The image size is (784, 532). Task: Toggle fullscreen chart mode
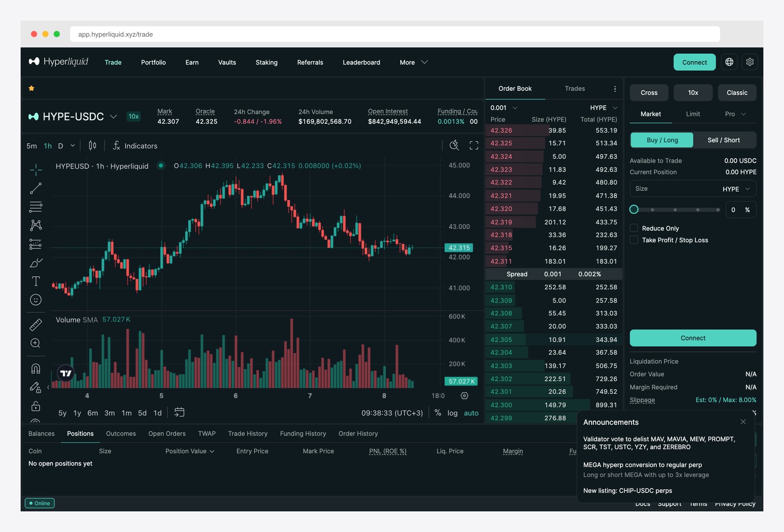click(x=474, y=145)
